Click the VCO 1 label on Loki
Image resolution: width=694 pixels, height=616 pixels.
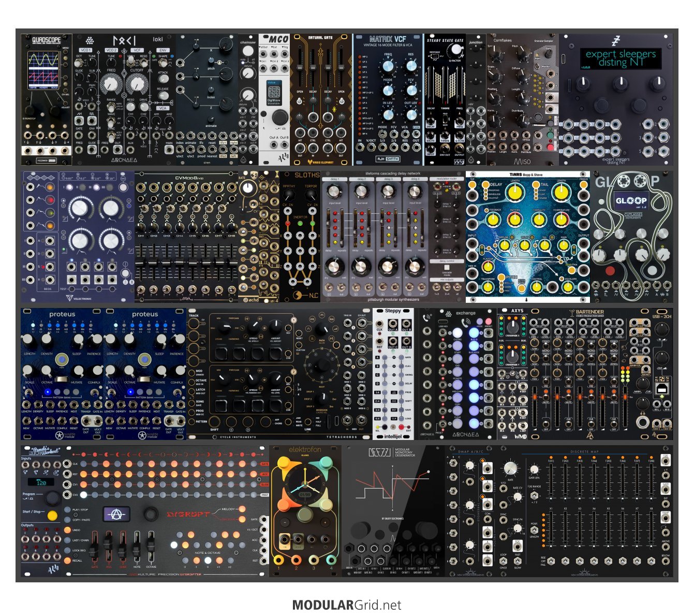point(85,50)
